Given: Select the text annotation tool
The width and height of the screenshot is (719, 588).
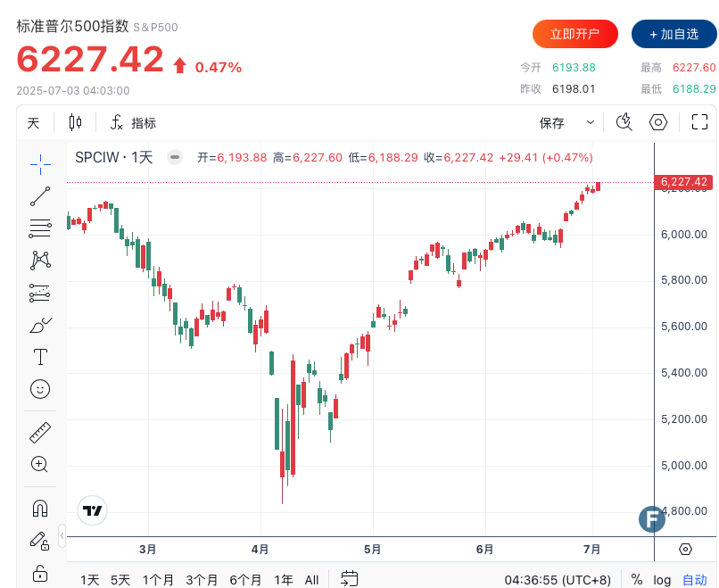Looking at the screenshot, I should pos(40,357).
